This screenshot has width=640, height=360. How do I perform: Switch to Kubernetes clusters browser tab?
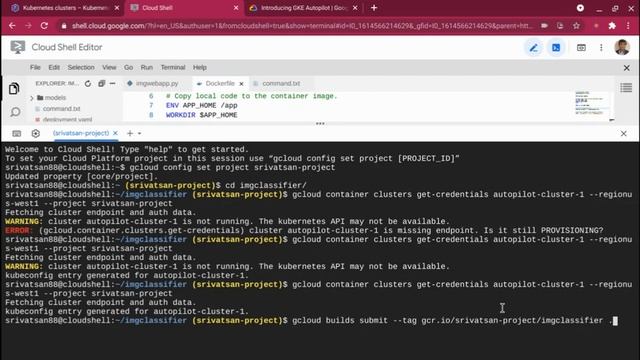point(64,8)
